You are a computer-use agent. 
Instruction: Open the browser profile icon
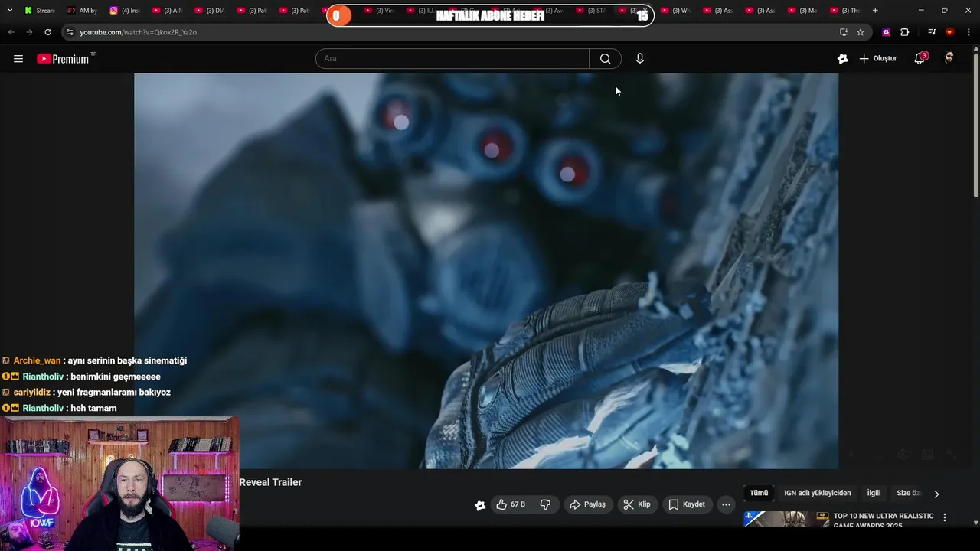[950, 32]
